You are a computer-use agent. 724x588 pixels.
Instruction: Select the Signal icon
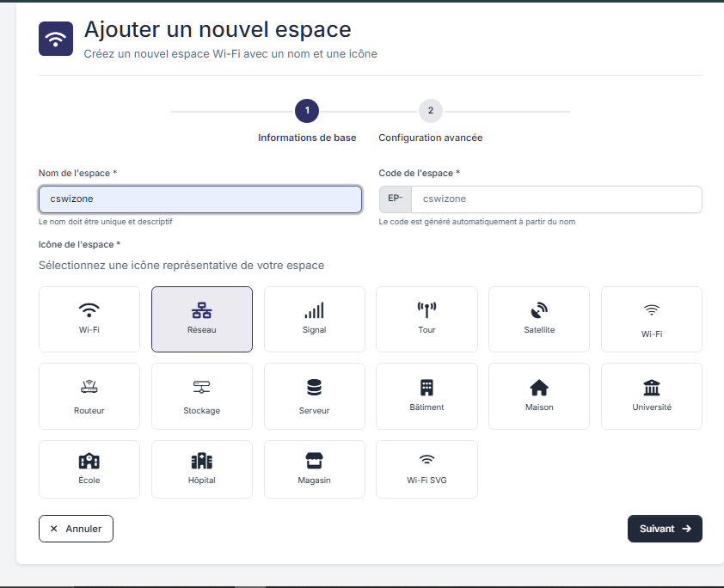click(x=314, y=319)
